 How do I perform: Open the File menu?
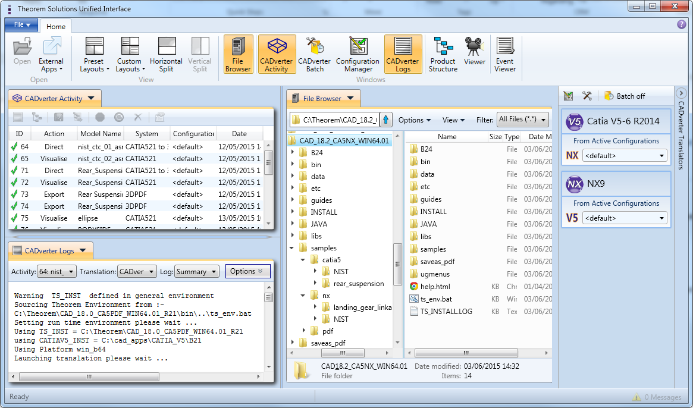click(x=22, y=25)
